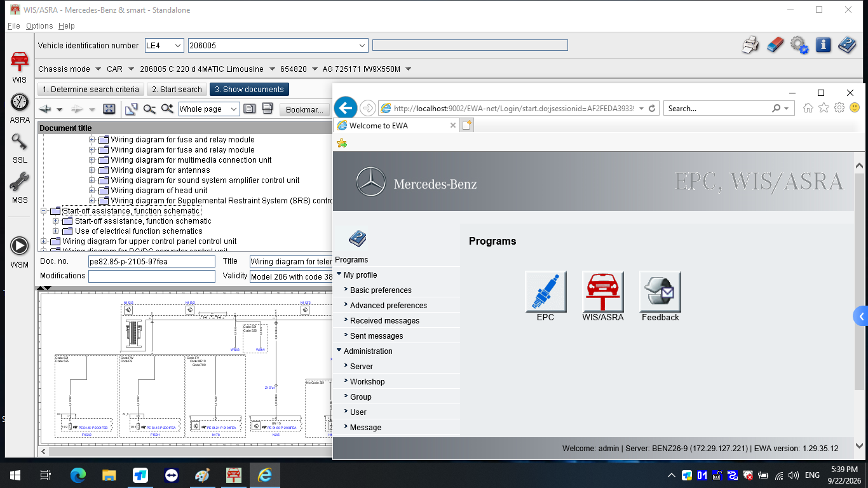
Task: Open the Workshop administration link
Action: [367, 382]
